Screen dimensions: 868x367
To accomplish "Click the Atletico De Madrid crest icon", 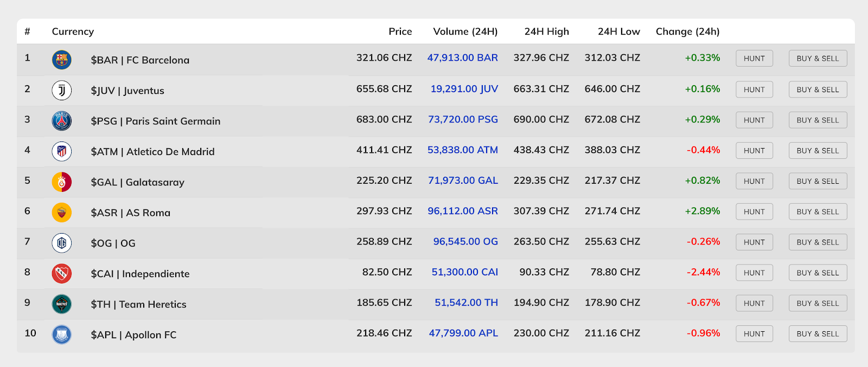I will [x=62, y=151].
